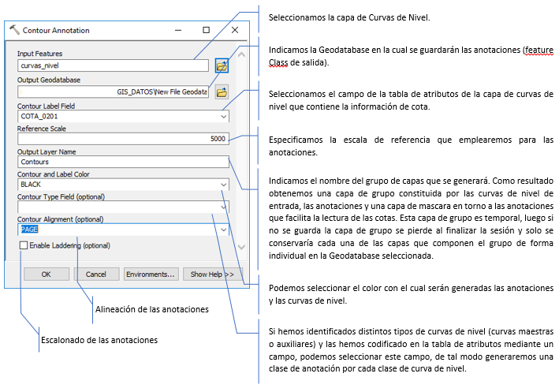
Task: Click the dialog's scroll down arrow
Action: tap(244, 247)
